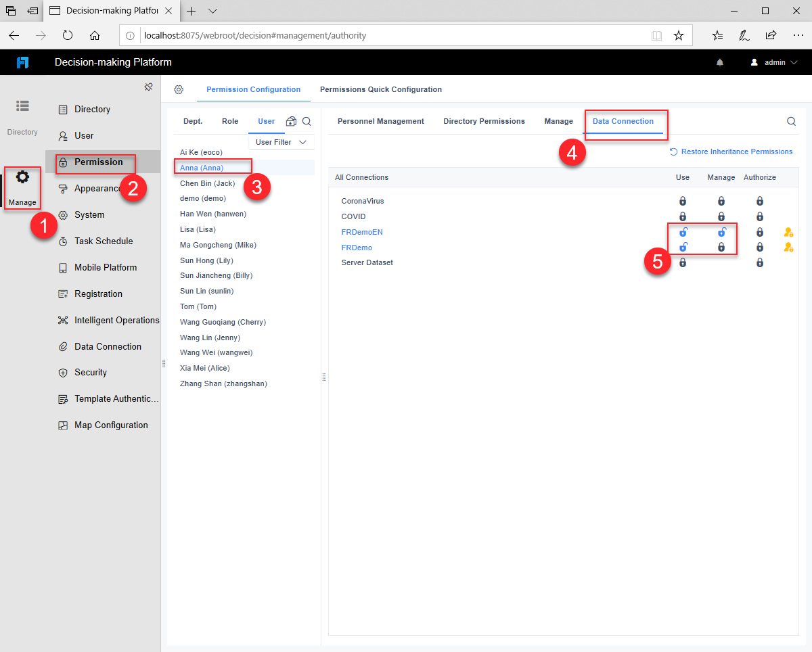Open the System menu item

pyautogui.click(x=103, y=214)
